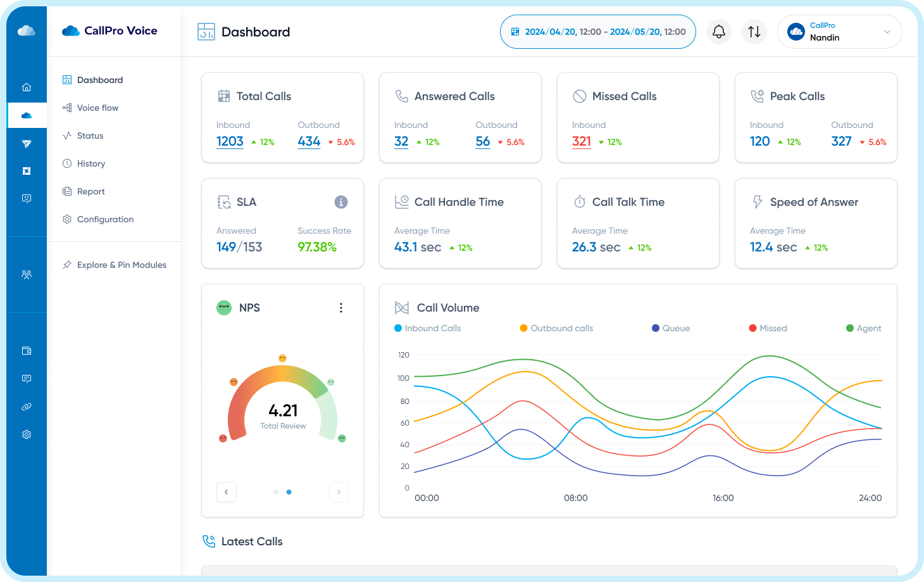Select the second NPS pagination dot
This screenshot has height=582, width=924.
pos(289,492)
